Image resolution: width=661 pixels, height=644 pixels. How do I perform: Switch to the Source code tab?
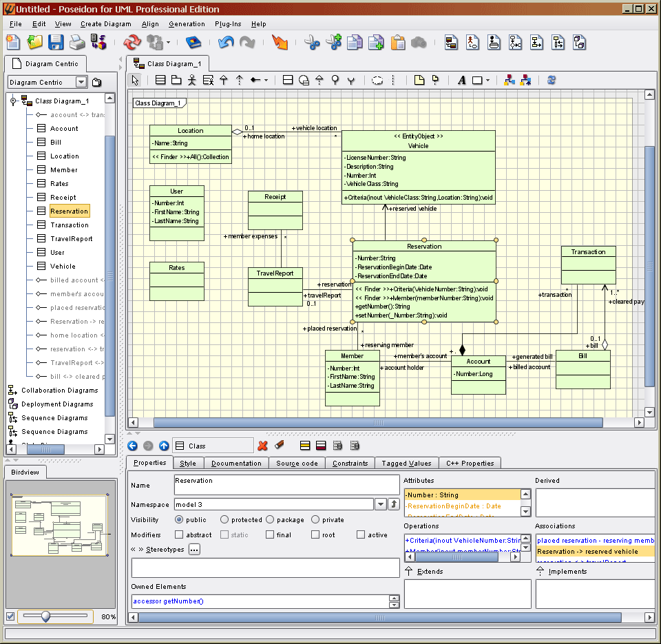pos(297,463)
